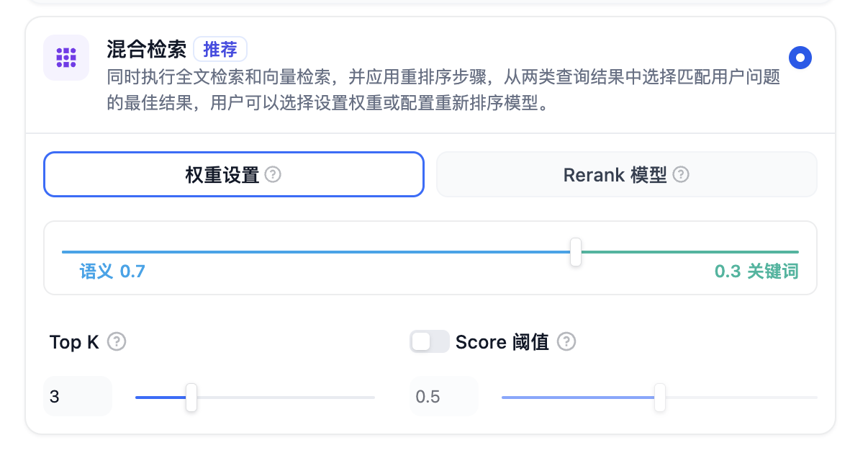Click the purple dotted-grid retrieval method icon

65,58
